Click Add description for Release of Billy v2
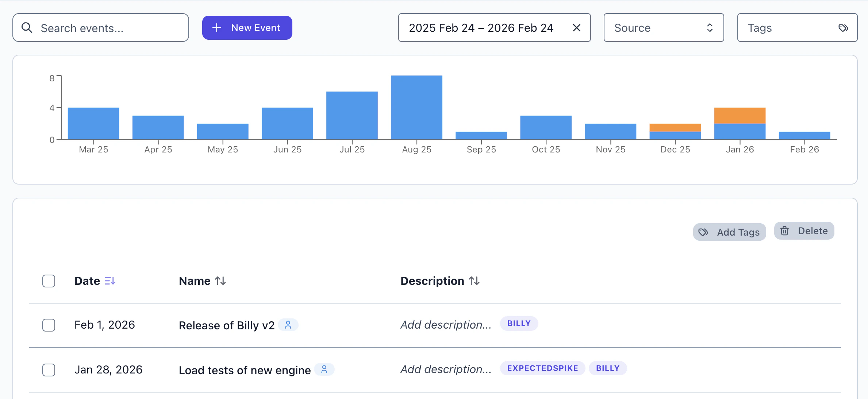This screenshot has height=399, width=868. tap(445, 325)
